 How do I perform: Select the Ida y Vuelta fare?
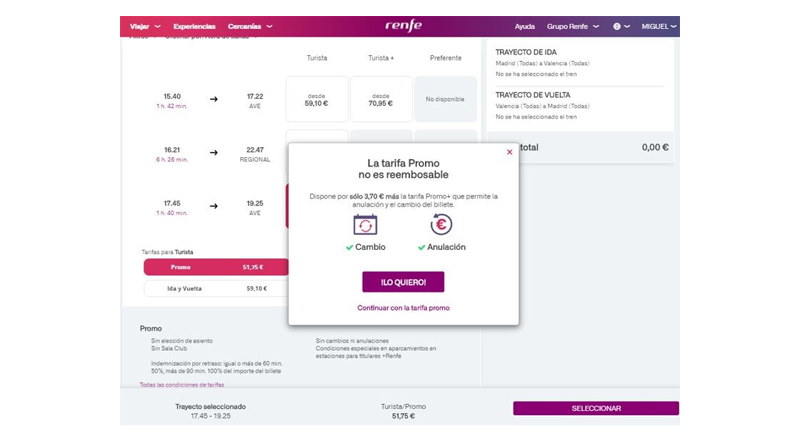(215, 288)
